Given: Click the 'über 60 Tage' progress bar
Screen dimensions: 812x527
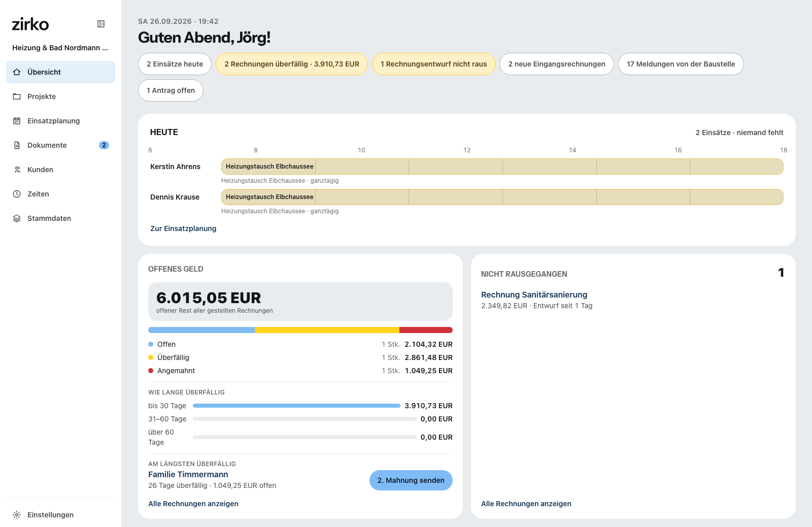Looking at the screenshot, I should [x=304, y=437].
